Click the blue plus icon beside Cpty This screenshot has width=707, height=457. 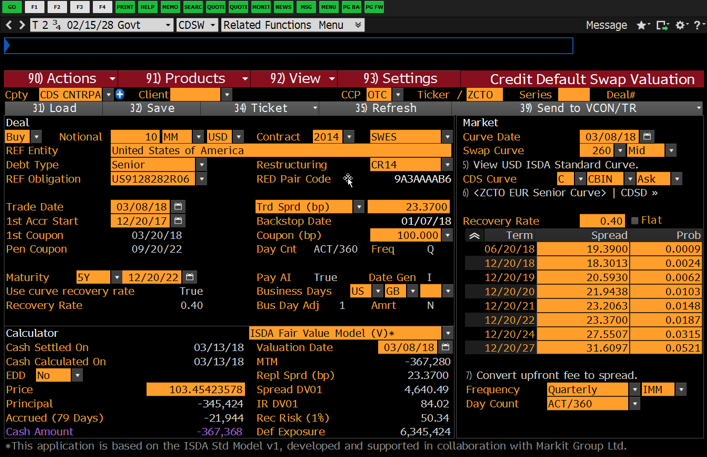pyautogui.click(x=120, y=95)
